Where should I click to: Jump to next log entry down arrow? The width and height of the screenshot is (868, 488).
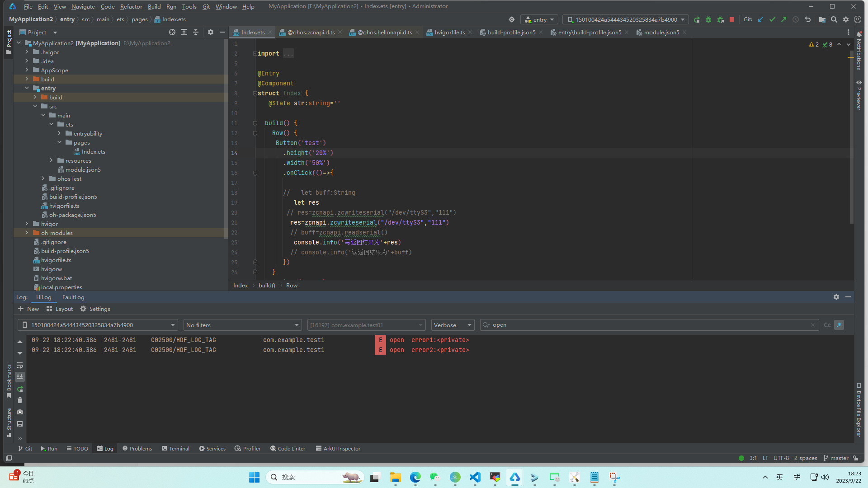[20, 353]
